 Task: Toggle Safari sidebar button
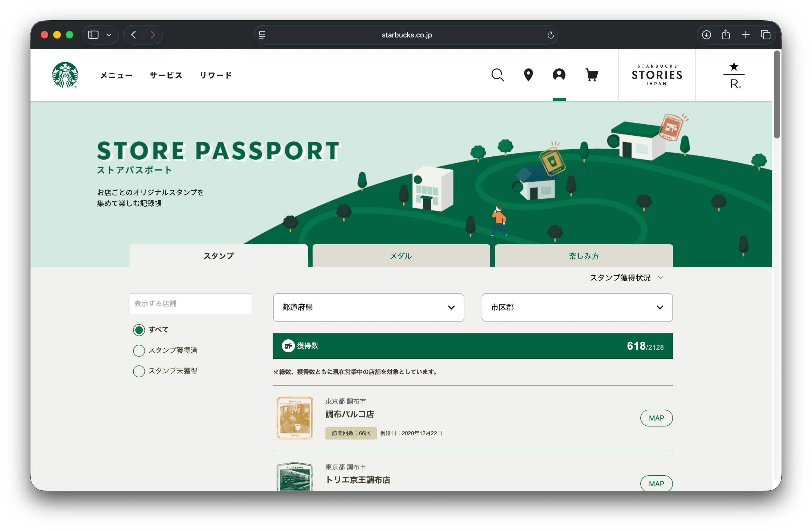tap(93, 35)
